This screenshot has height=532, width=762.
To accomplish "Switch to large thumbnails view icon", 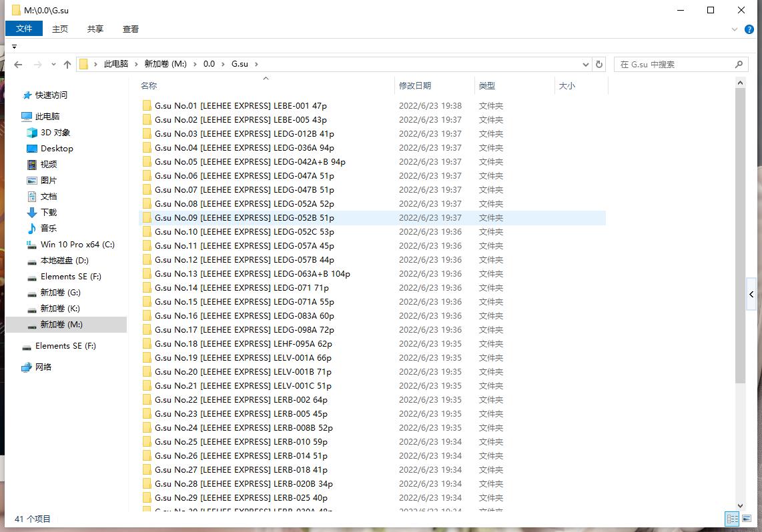I will click(747, 519).
